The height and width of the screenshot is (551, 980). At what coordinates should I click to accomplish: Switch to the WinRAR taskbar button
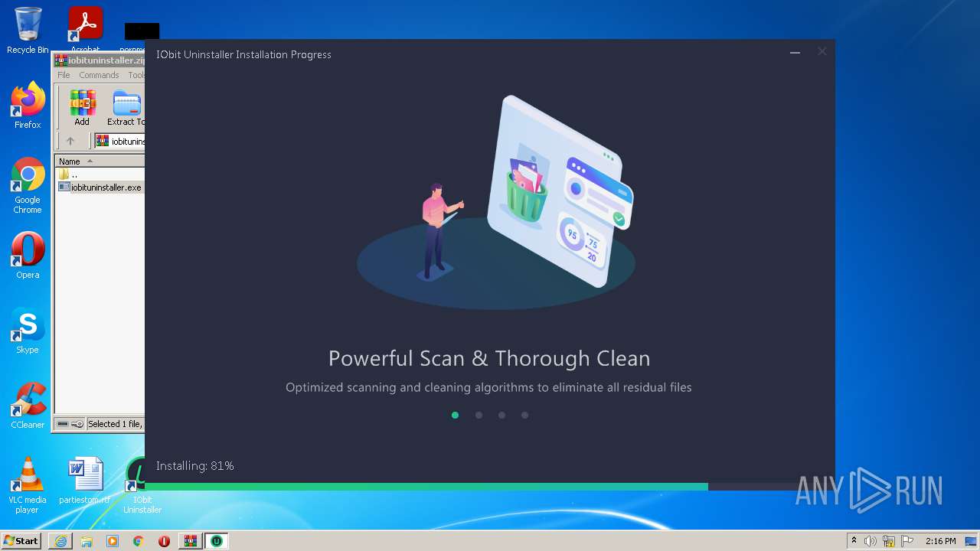190,541
